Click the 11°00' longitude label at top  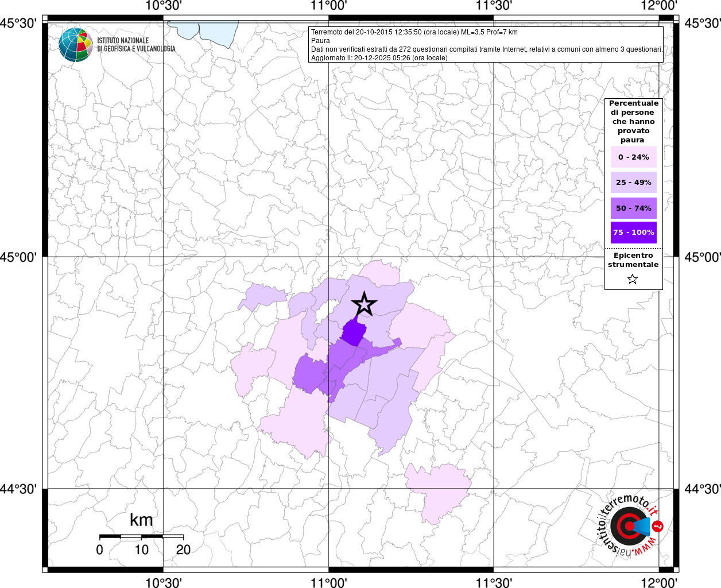[x=329, y=6]
